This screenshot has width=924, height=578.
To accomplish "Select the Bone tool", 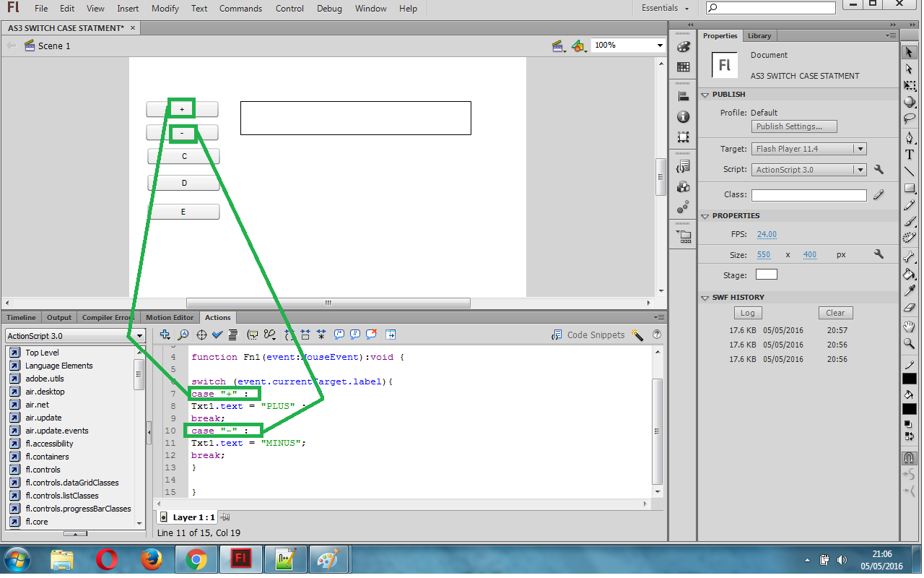I will 910,256.
